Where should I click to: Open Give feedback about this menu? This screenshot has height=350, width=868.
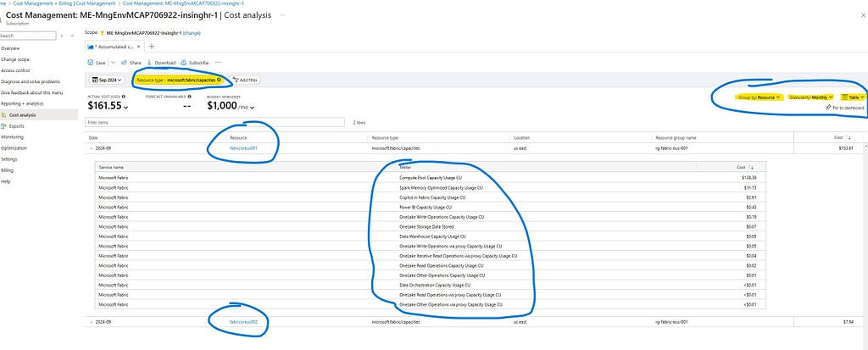[x=32, y=92]
